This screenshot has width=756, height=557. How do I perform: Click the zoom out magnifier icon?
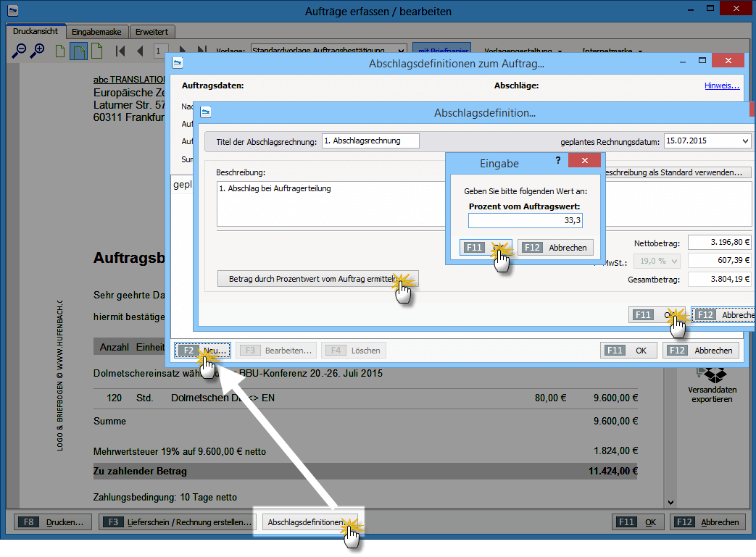(20, 51)
